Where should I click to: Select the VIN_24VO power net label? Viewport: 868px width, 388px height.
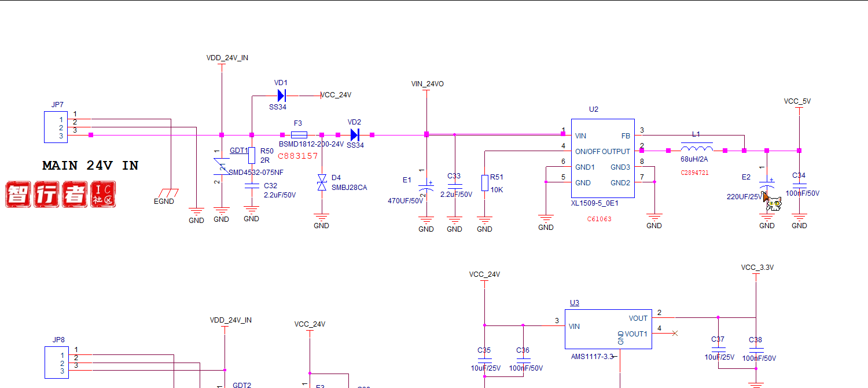427,84
